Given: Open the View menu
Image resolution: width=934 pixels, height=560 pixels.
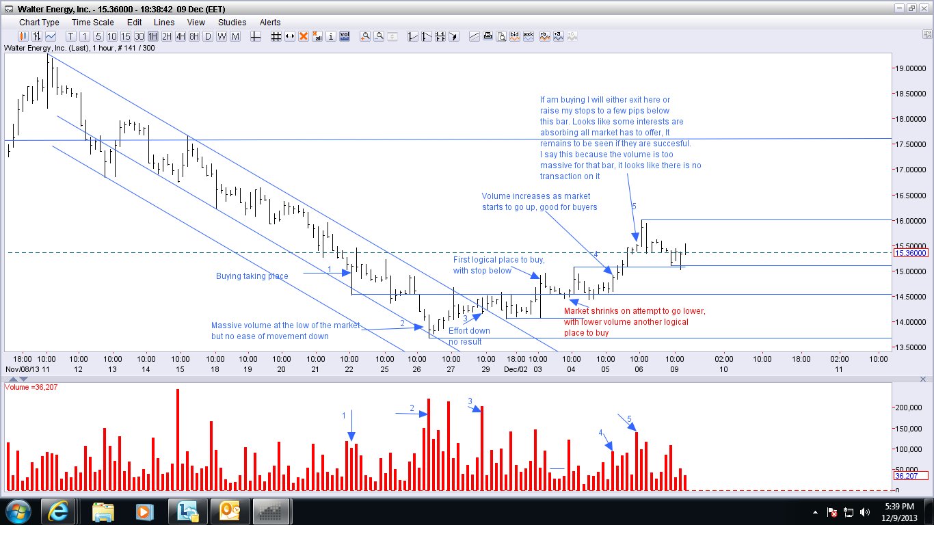Looking at the screenshot, I should [x=196, y=23].
